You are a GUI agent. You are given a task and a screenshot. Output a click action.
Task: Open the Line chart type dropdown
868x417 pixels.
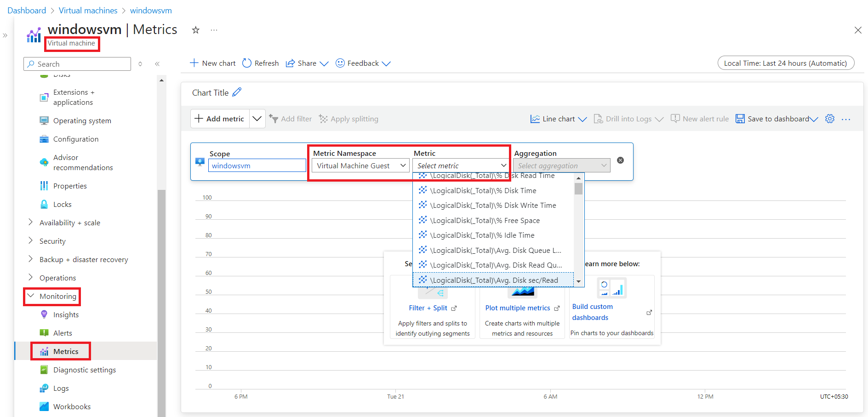559,119
